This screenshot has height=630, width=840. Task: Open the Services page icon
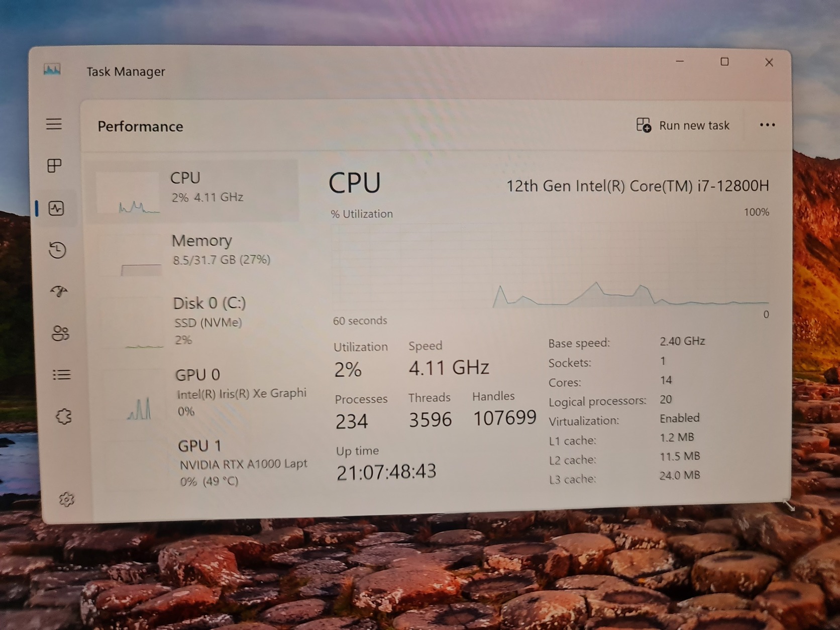point(64,416)
